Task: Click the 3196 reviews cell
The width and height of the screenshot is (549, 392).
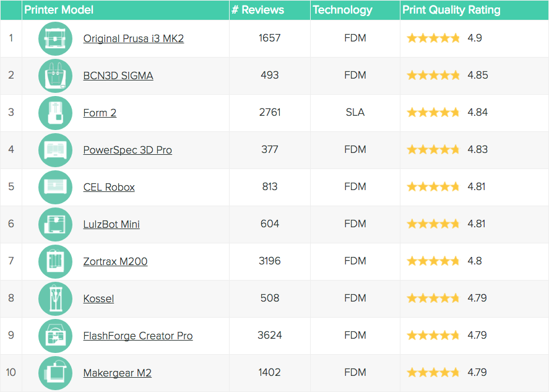Action: point(270,261)
